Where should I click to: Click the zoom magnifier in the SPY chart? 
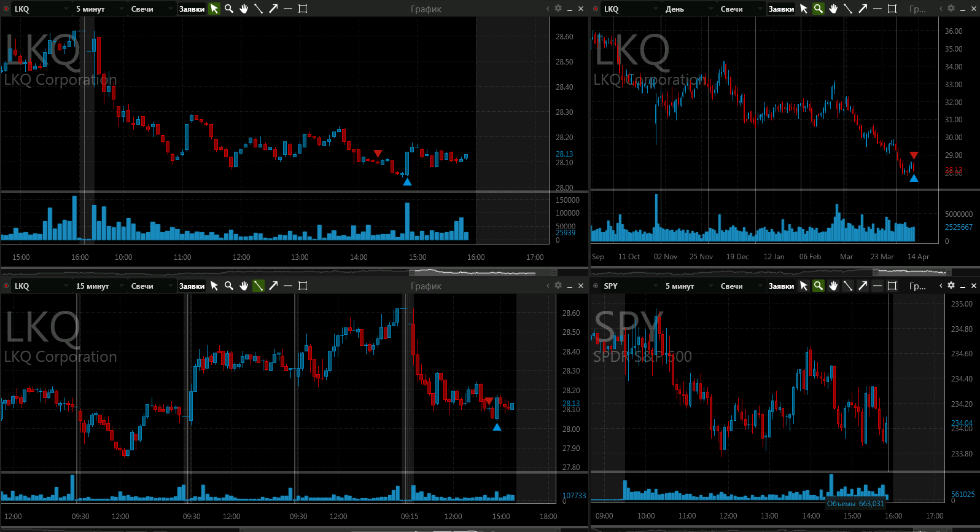tap(819, 286)
